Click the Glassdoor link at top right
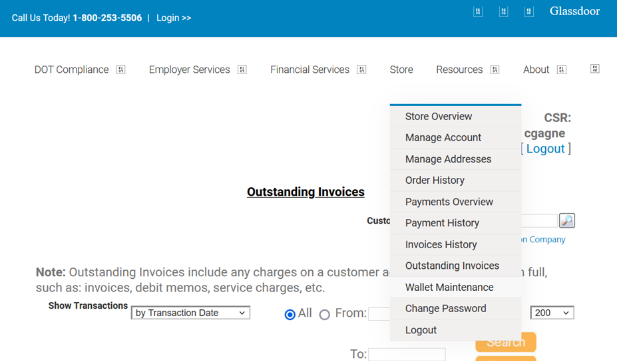The image size is (617, 361). coord(575,11)
